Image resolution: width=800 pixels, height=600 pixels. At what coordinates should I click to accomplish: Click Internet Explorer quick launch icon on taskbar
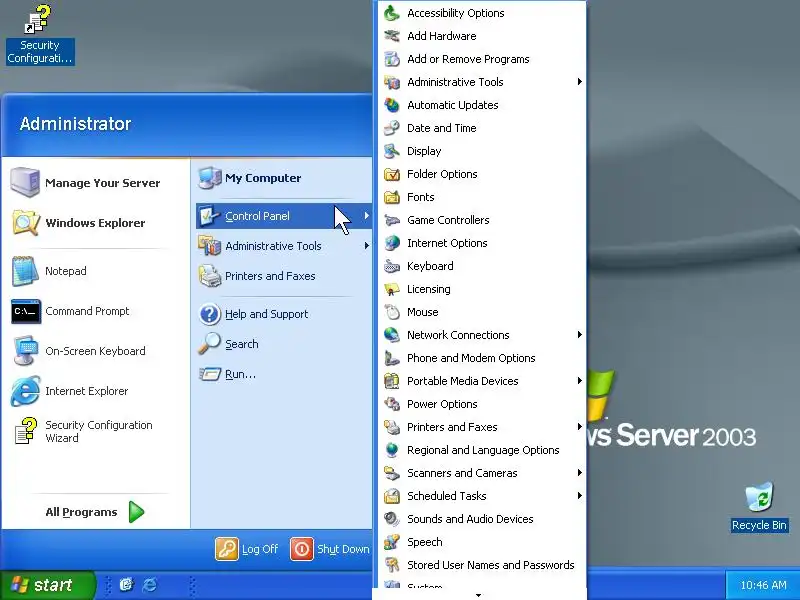pyautogui.click(x=149, y=585)
